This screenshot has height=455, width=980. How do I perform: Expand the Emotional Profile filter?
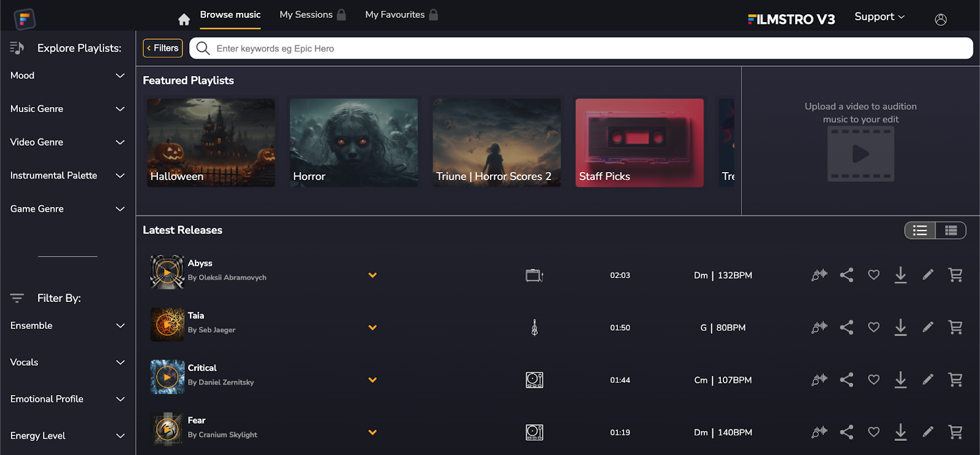pos(67,399)
